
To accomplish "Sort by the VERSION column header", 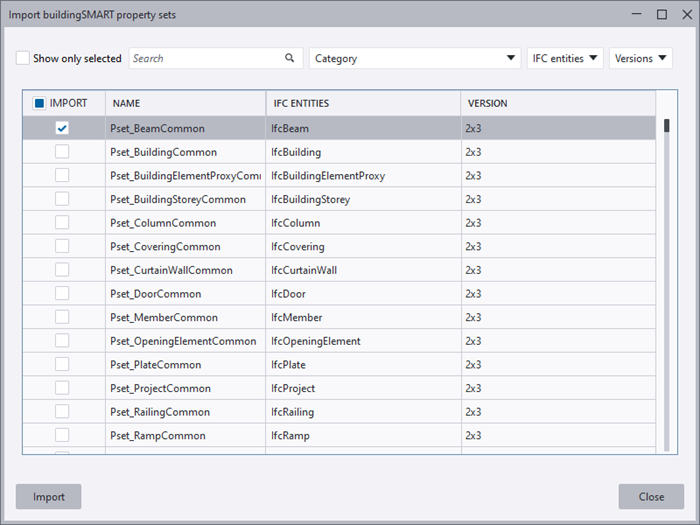I will [486, 103].
